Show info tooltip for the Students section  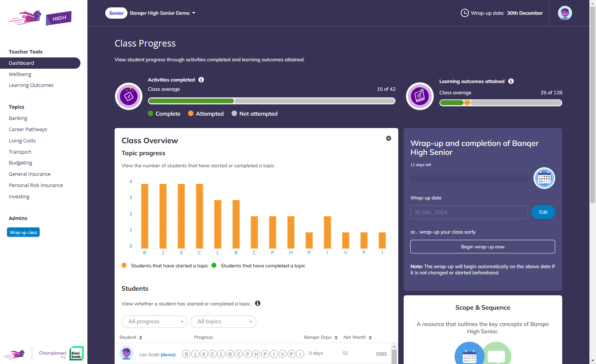coord(258,303)
